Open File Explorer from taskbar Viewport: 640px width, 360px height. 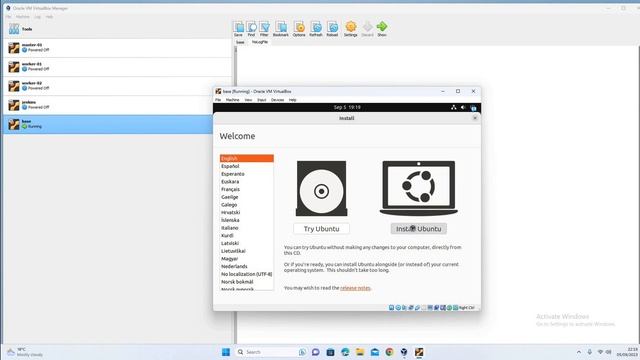pos(360,352)
